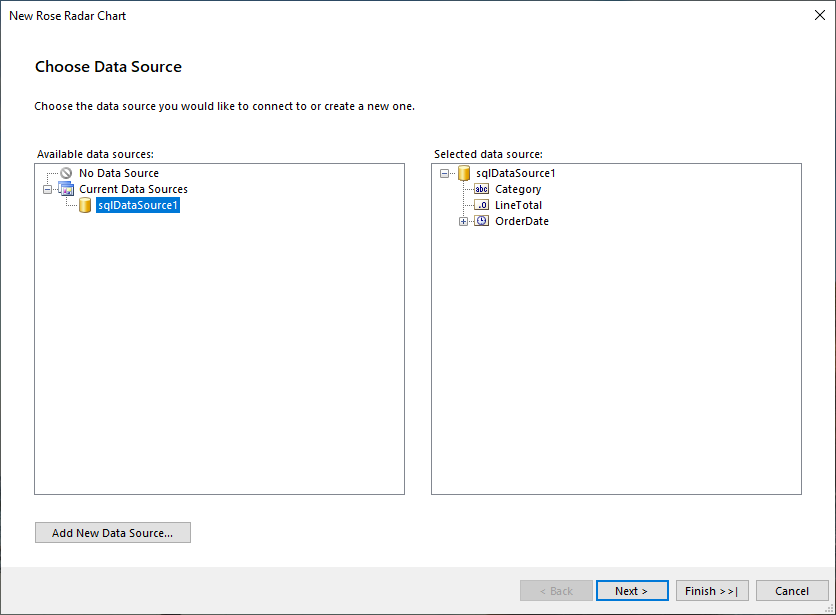Click the abc text-type icon beside Category
The image size is (836, 615).
[481, 189]
